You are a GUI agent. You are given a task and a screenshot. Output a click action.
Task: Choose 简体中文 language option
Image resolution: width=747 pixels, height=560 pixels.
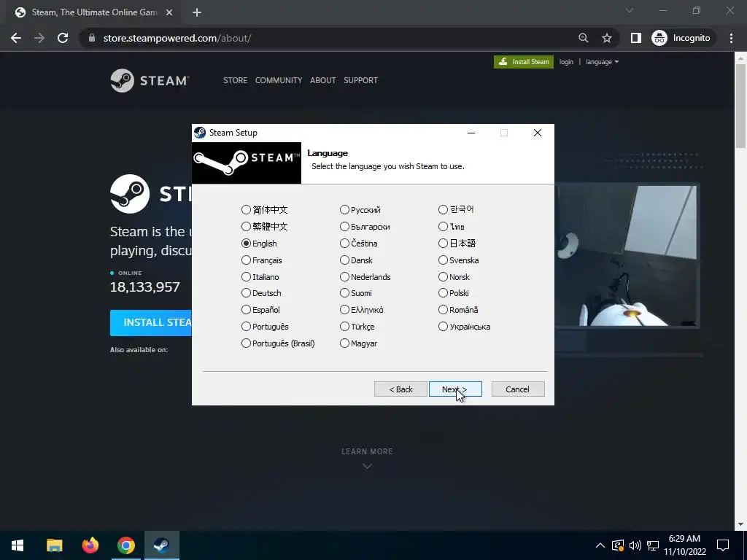tap(246, 209)
